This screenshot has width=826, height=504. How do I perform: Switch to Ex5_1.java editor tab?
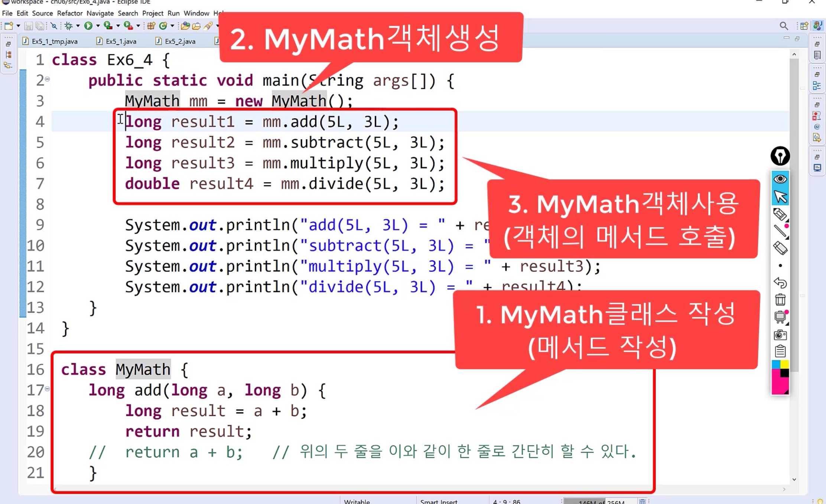pos(117,41)
